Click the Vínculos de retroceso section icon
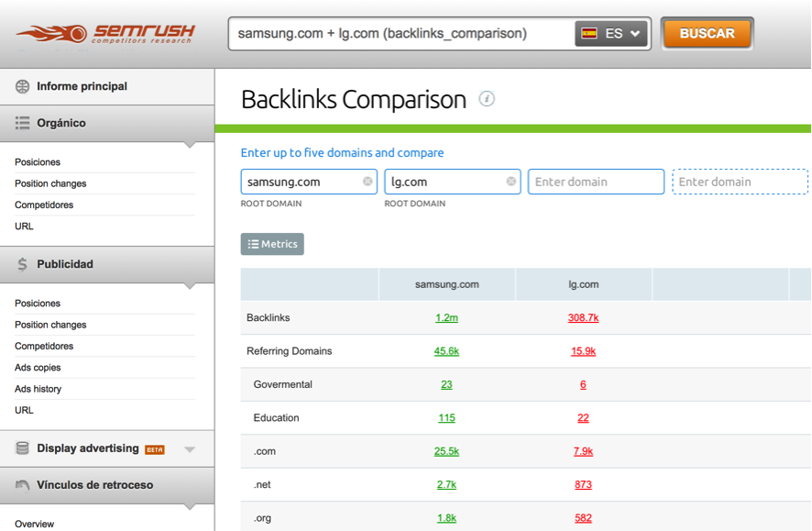This screenshot has width=812, height=531. coord(20,485)
